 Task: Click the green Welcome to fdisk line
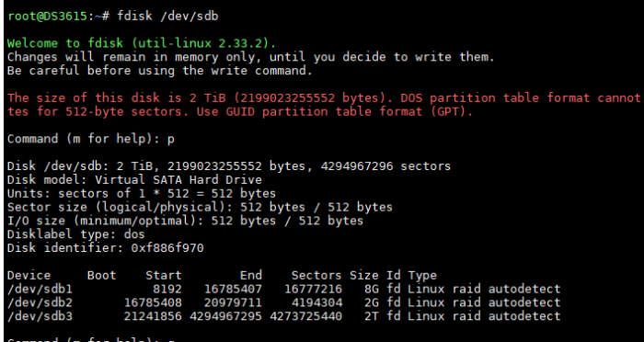[x=142, y=43]
